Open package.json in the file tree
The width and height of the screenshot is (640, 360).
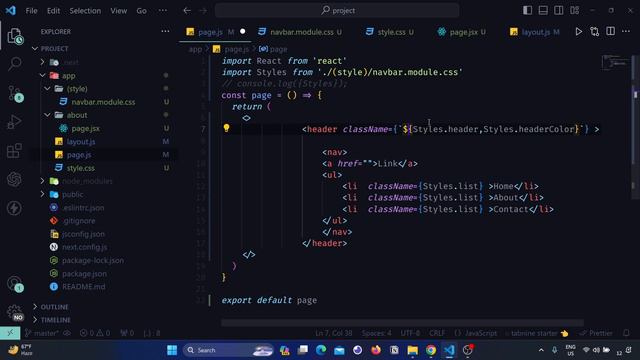click(x=84, y=273)
